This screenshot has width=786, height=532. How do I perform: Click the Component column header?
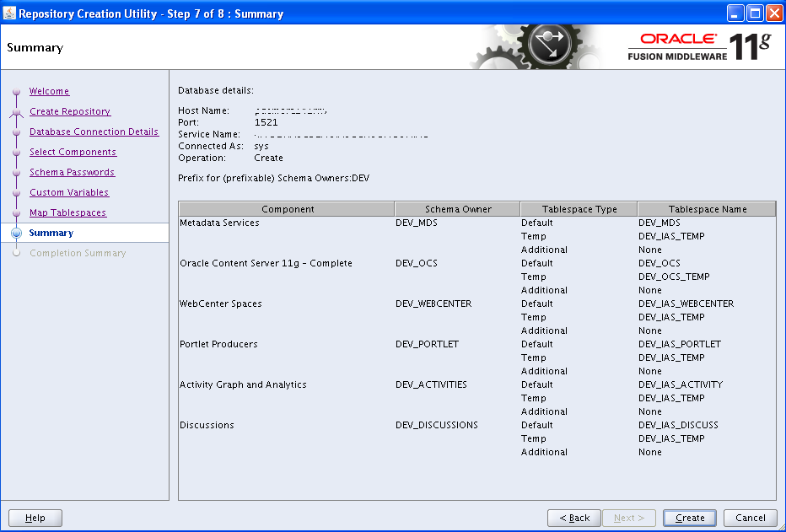tap(288, 209)
